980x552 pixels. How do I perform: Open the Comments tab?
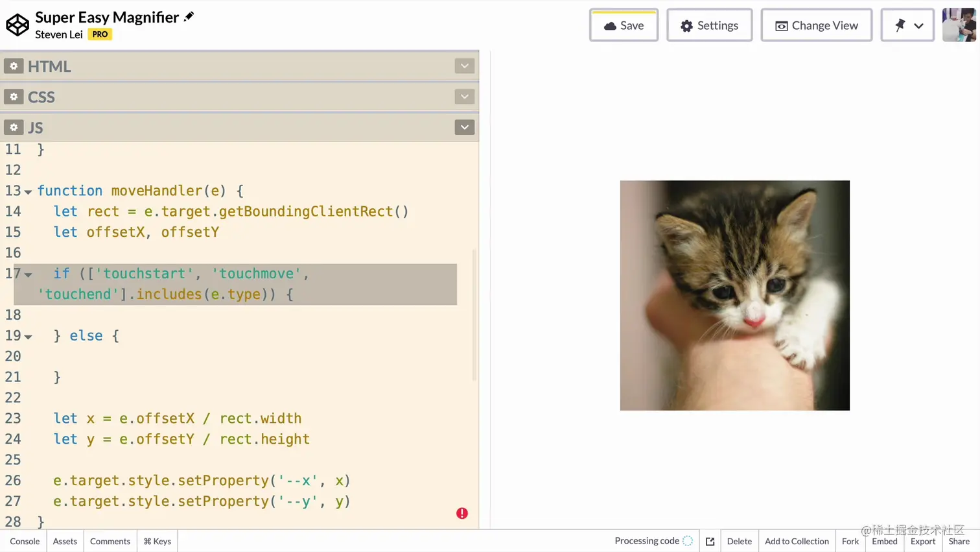coord(110,541)
